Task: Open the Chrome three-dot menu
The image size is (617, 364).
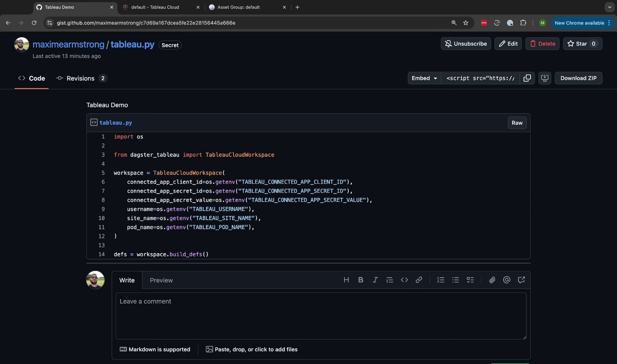Action: pos(609,23)
